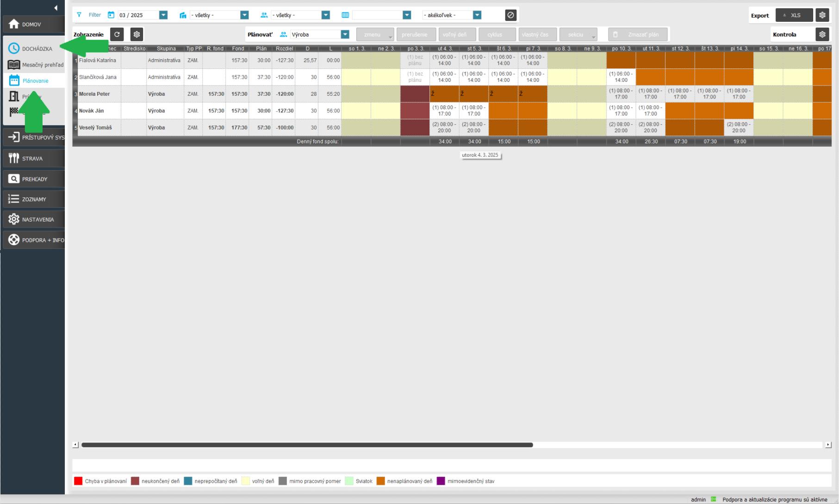Go to the DOMOV home section

click(32, 25)
